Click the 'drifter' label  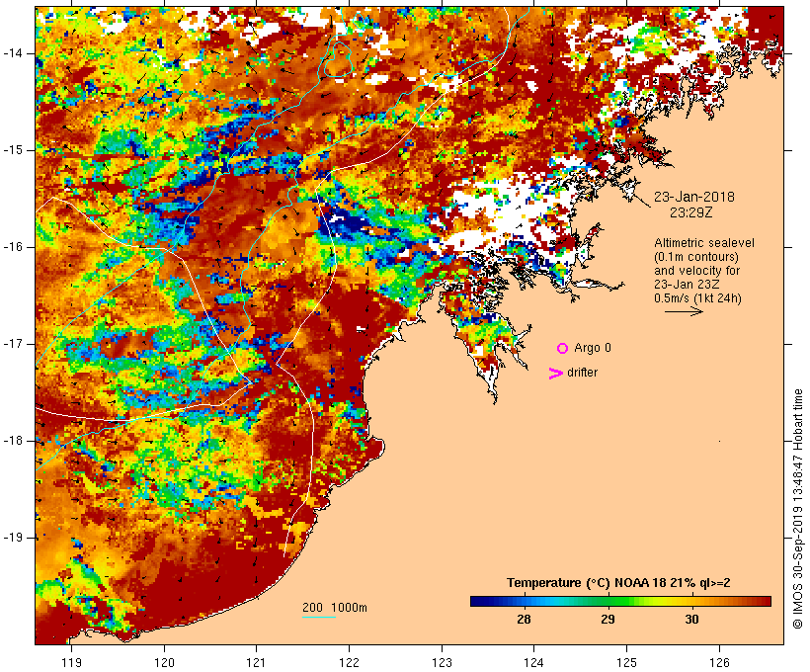582,373
